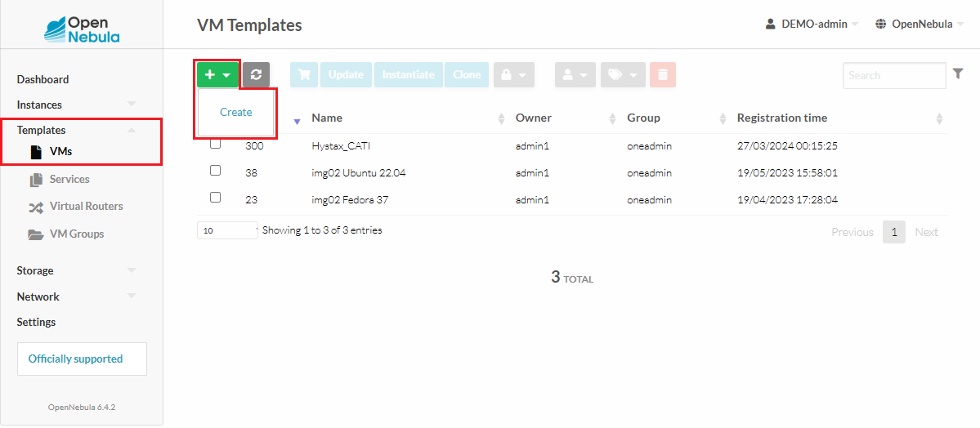Click the filter funnel icon
This screenshot has width=980, height=428.
tap(959, 74)
